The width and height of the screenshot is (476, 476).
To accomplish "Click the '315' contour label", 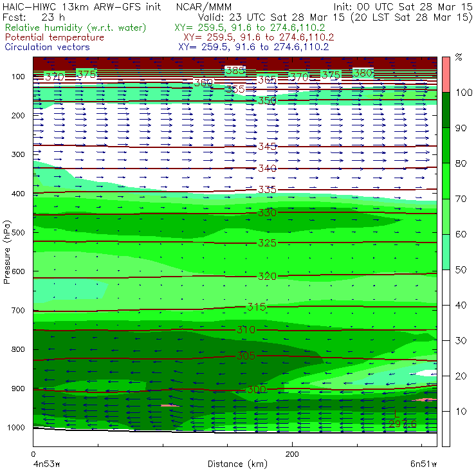I will 257,307.
